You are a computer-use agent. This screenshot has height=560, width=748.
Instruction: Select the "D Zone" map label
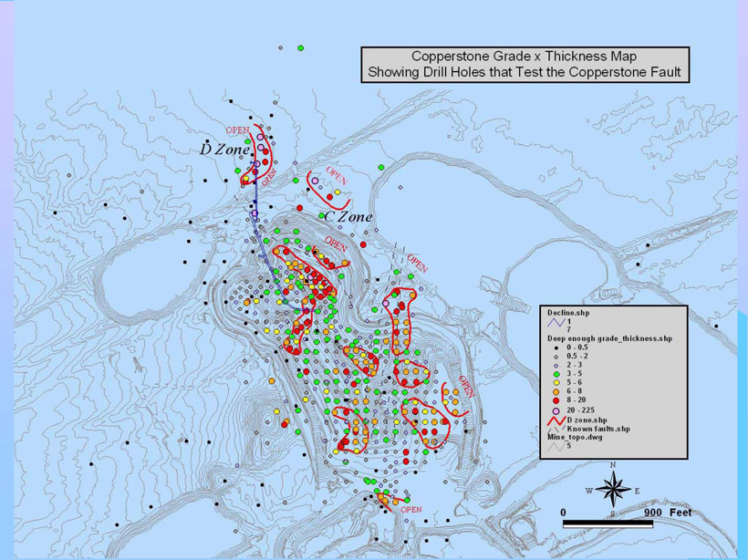(x=224, y=150)
